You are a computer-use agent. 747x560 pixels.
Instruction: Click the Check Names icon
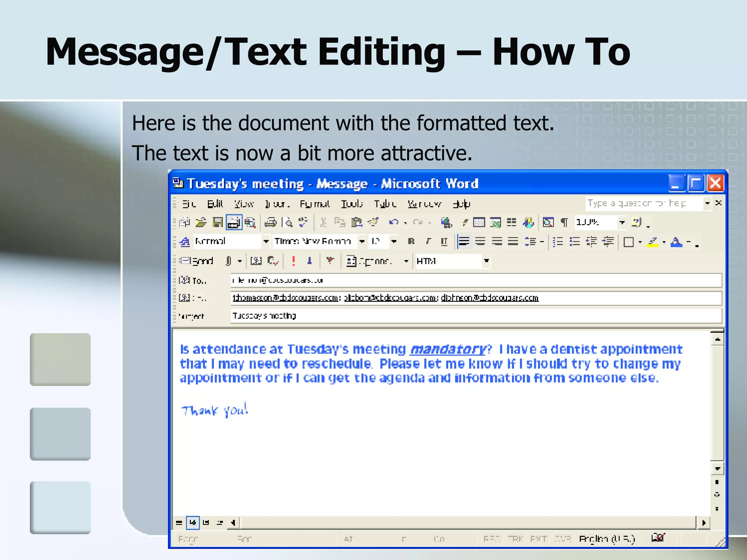273,261
